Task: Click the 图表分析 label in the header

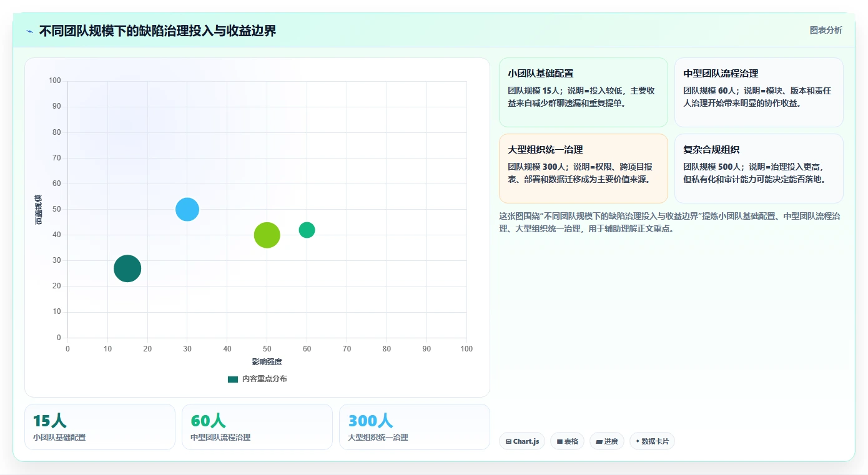Action: 826,30
